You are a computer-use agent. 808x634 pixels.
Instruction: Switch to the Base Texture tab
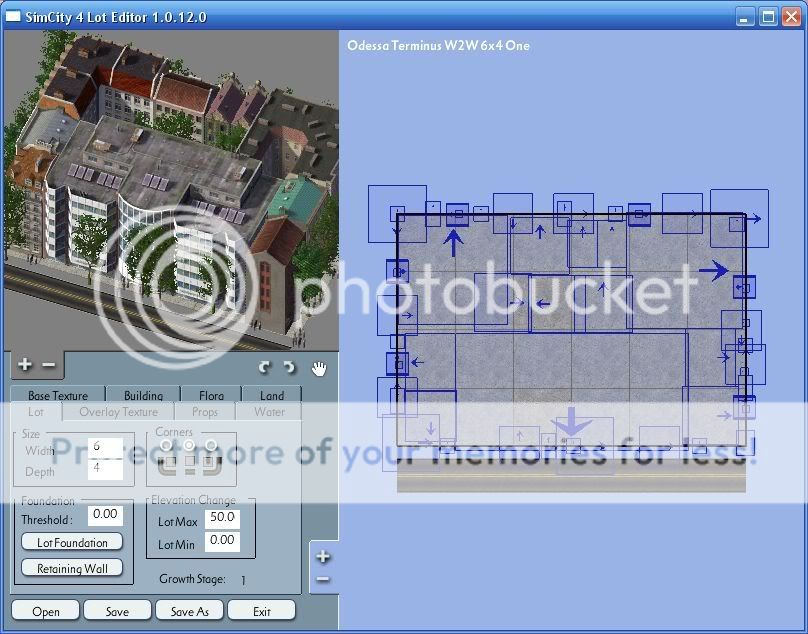coord(58,394)
